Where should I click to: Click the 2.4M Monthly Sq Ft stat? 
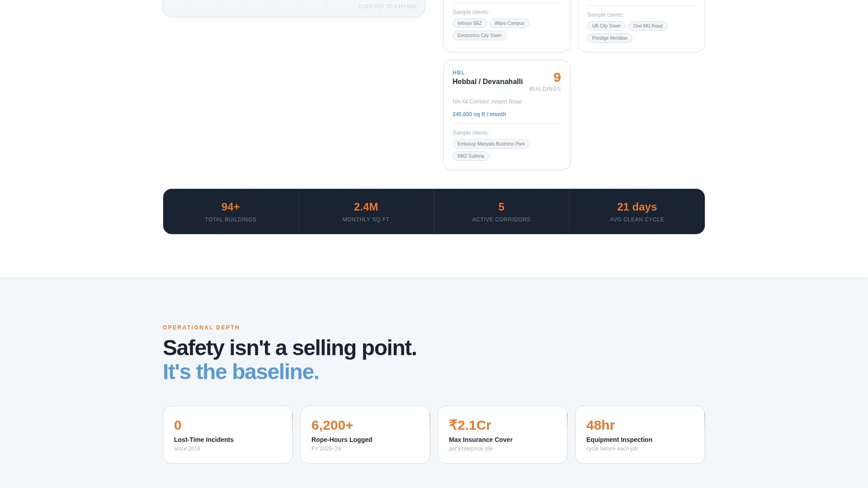pyautogui.click(x=366, y=211)
